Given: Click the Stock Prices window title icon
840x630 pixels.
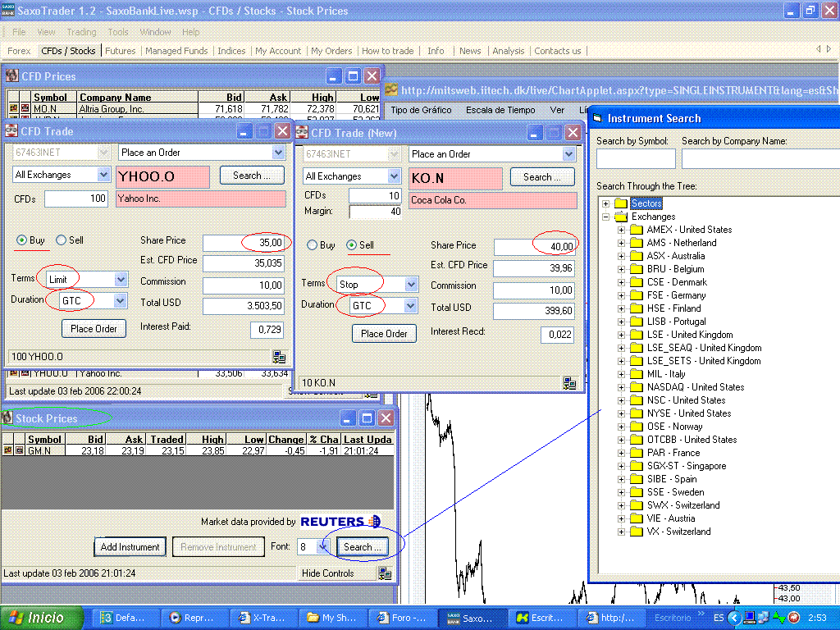Looking at the screenshot, I should point(7,418).
